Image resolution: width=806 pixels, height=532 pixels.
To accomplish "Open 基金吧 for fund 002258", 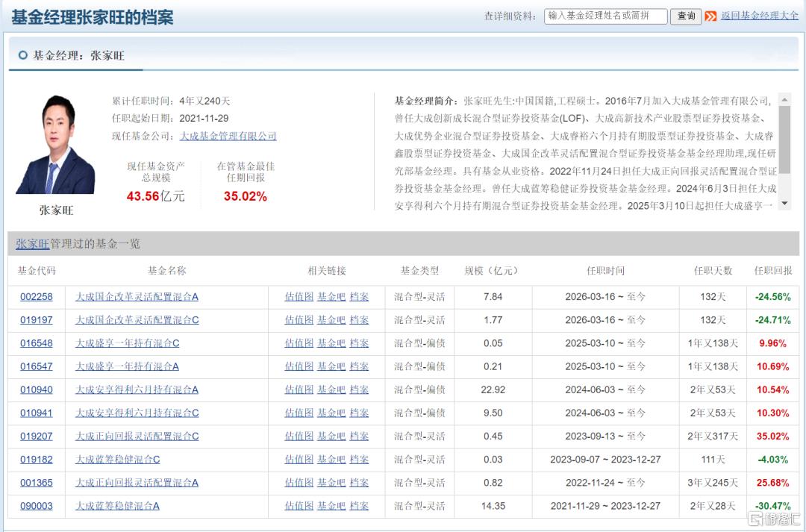I will coord(331,297).
